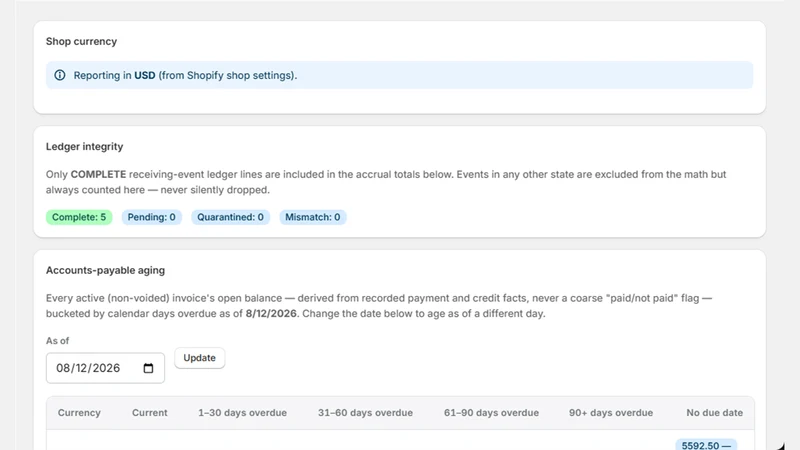This screenshot has height=450, width=800.
Task: Open the calendar picker icon
Action: [x=148, y=368]
